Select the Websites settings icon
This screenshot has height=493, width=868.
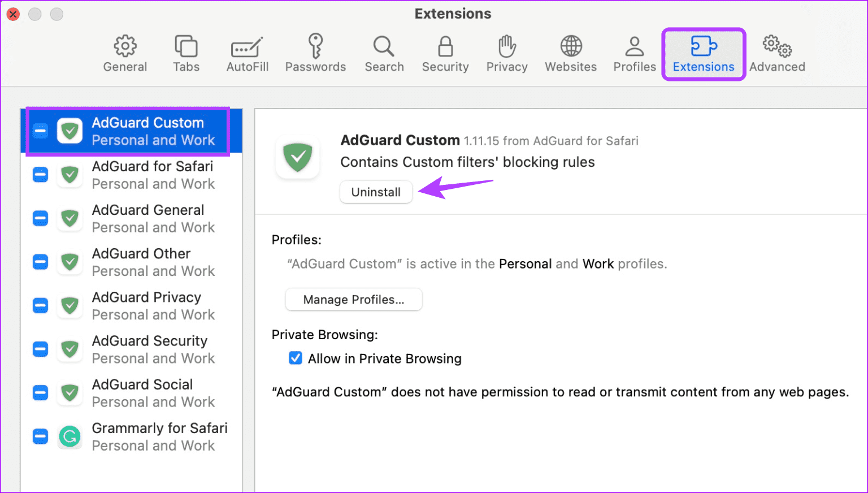point(570,53)
